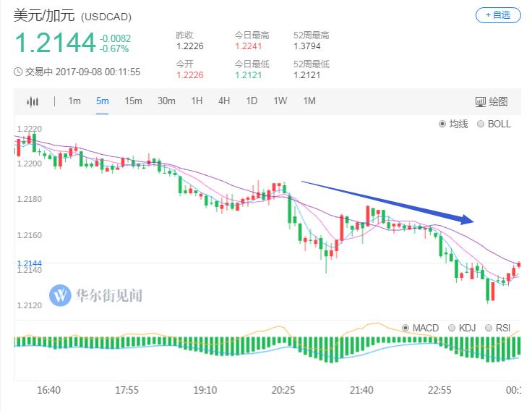Switch to the 1m timeframe tab

coord(74,101)
